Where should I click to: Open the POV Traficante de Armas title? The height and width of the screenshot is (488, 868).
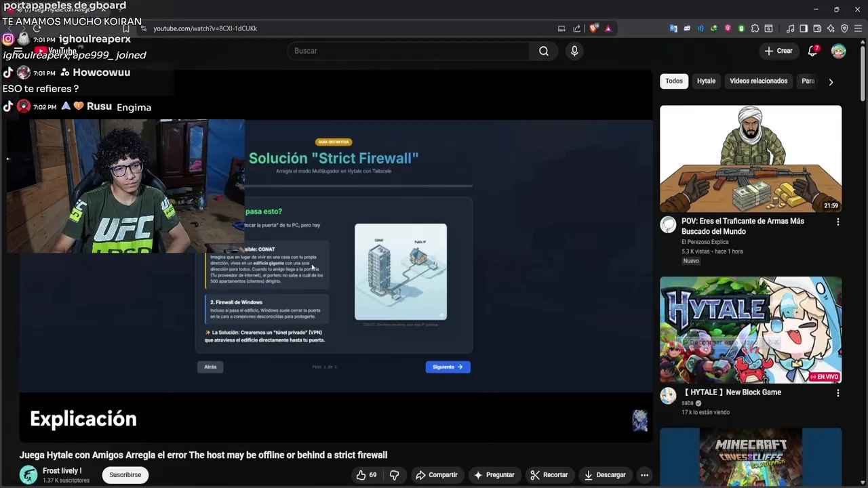(x=743, y=226)
